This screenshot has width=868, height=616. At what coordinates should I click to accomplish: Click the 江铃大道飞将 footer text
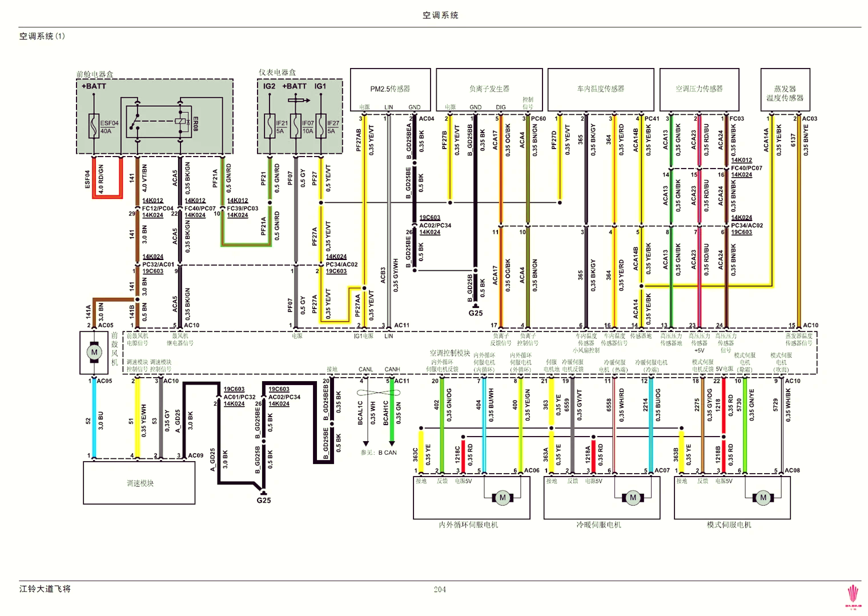(45, 589)
